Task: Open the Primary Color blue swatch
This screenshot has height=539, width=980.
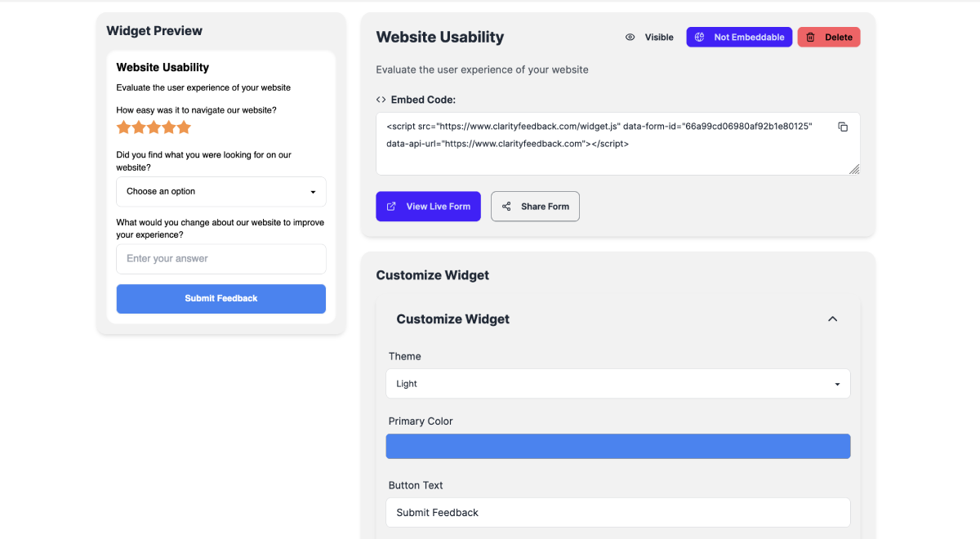Action: click(x=618, y=446)
